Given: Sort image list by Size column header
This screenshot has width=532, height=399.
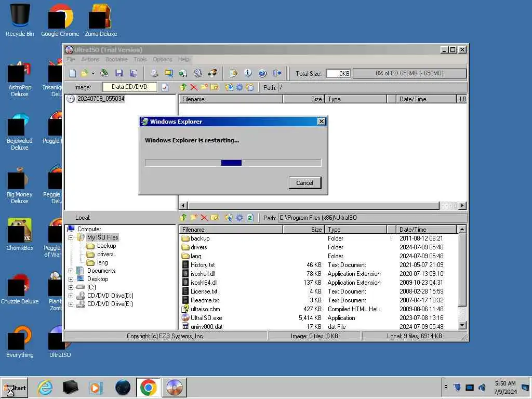Looking at the screenshot, I should click(x=303, y=99).
